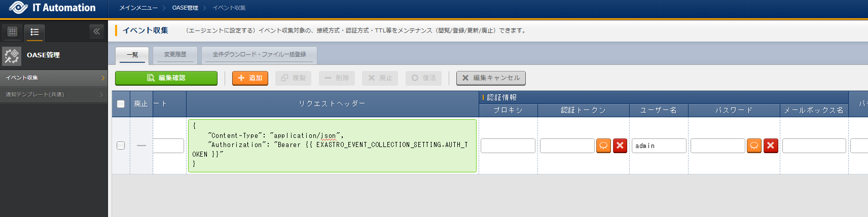The image size is (868, 217).
Task: Click the ユーザー名 input containing admin
Action: coord(659,146)
